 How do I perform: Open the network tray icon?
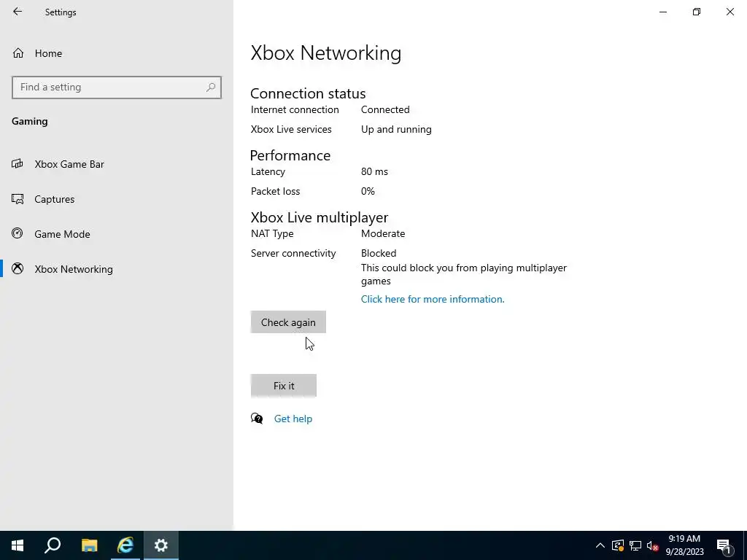pyautogui.click(x=635, y=545)
